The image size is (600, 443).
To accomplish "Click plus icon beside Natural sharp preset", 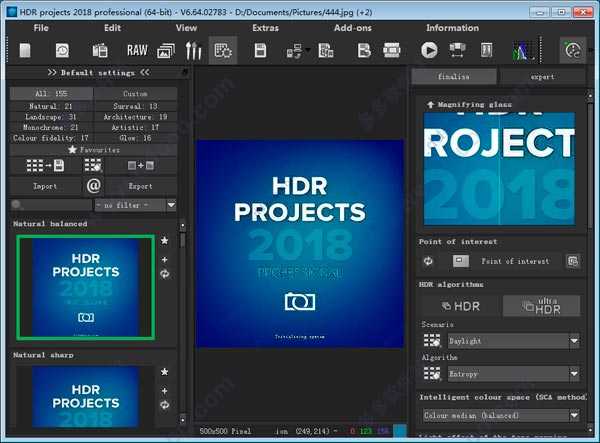I will 165,391.
